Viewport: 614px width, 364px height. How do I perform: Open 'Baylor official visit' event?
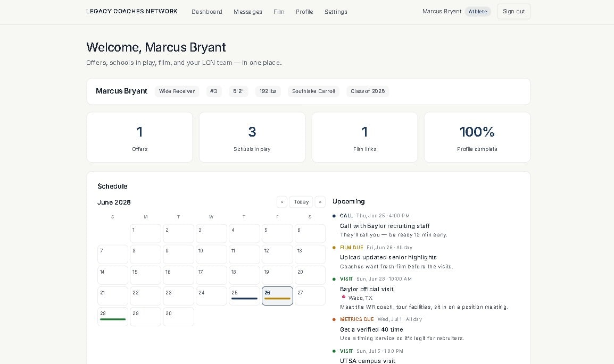tap(367, 289)
